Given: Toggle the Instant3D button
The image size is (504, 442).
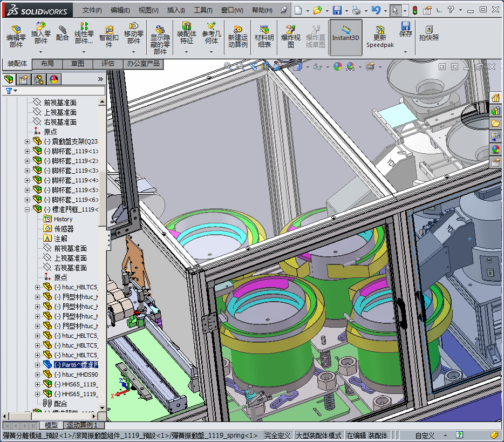Looking at the screenshot, I should pos(345,37).
